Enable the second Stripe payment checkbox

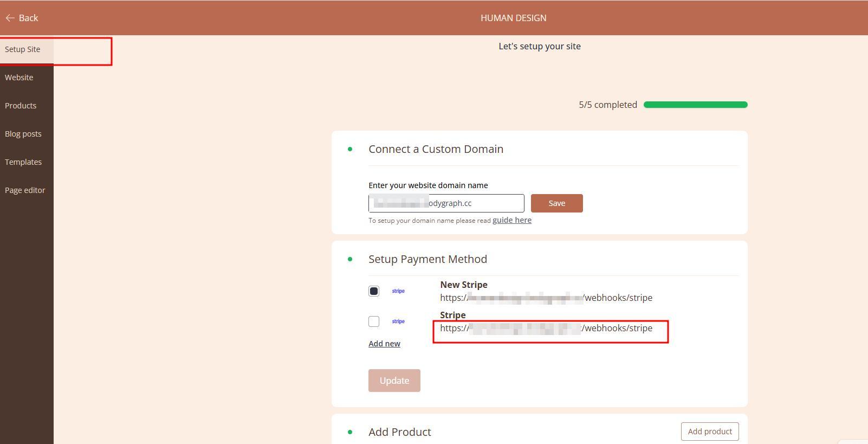pyautogui.click(x=374, y=321)
